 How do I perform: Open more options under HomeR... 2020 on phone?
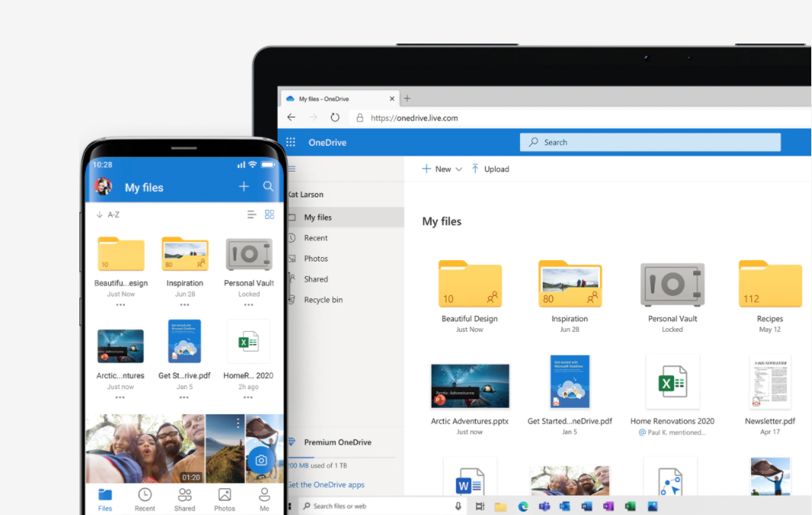[x=248, y=398]
